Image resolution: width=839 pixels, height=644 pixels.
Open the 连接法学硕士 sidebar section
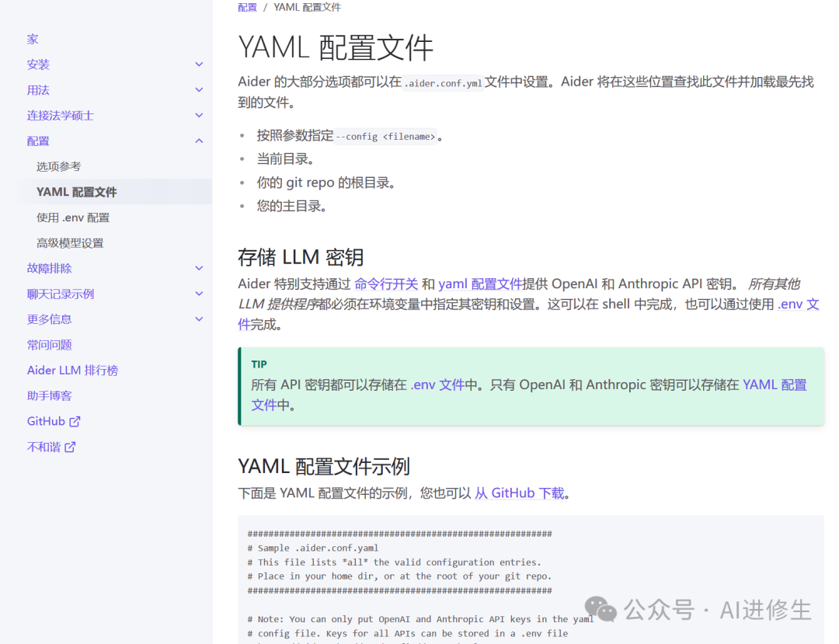point(61,116)
